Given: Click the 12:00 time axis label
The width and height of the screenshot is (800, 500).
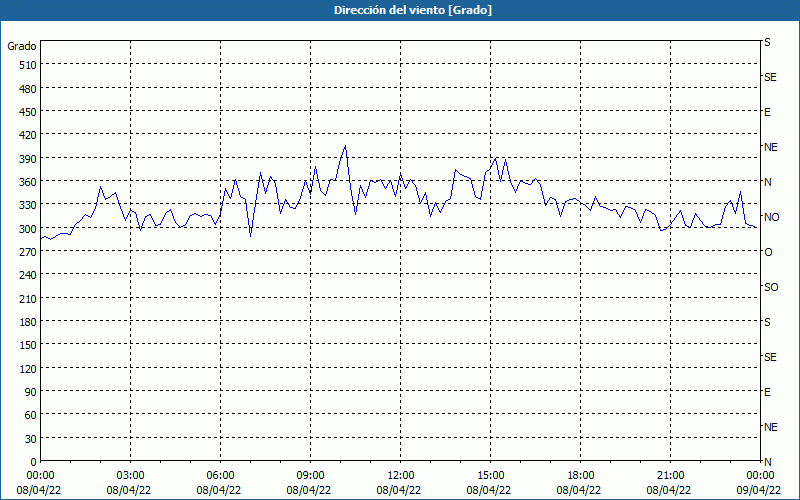Looking at the screenshot, I should (401, 476).
